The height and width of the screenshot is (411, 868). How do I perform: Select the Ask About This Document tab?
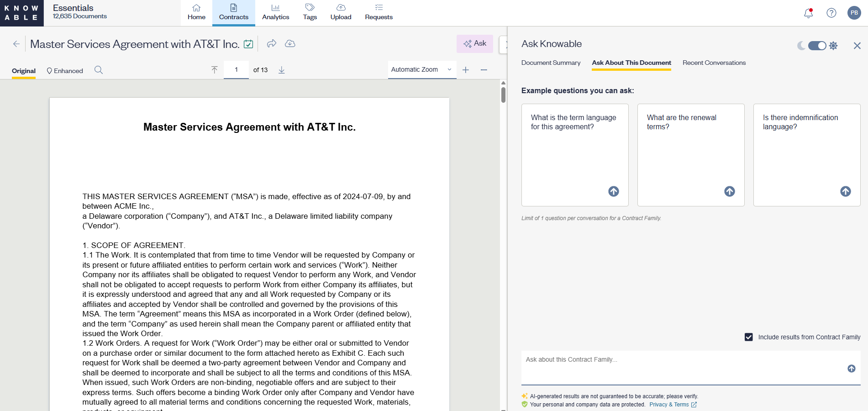(631, 63)
